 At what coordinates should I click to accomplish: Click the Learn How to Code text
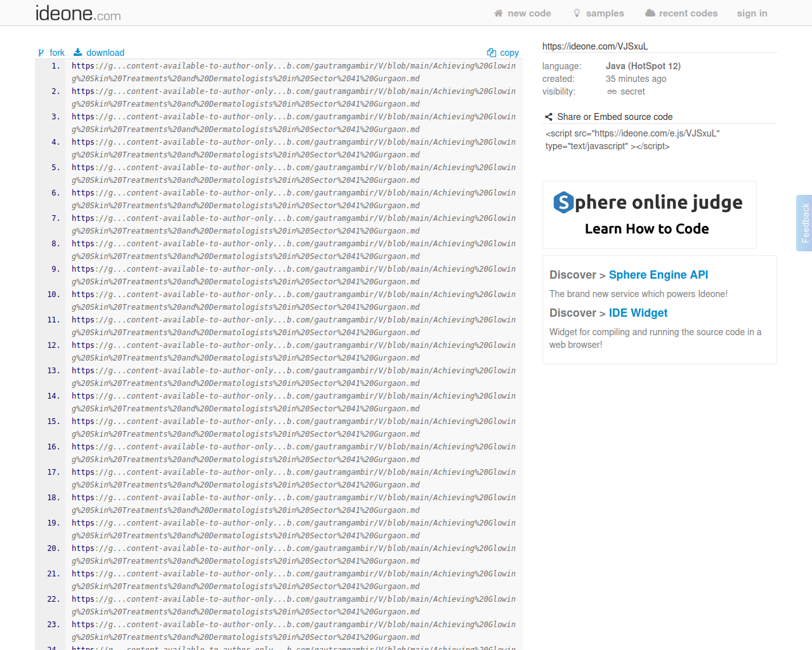click(x=647, y=229)
